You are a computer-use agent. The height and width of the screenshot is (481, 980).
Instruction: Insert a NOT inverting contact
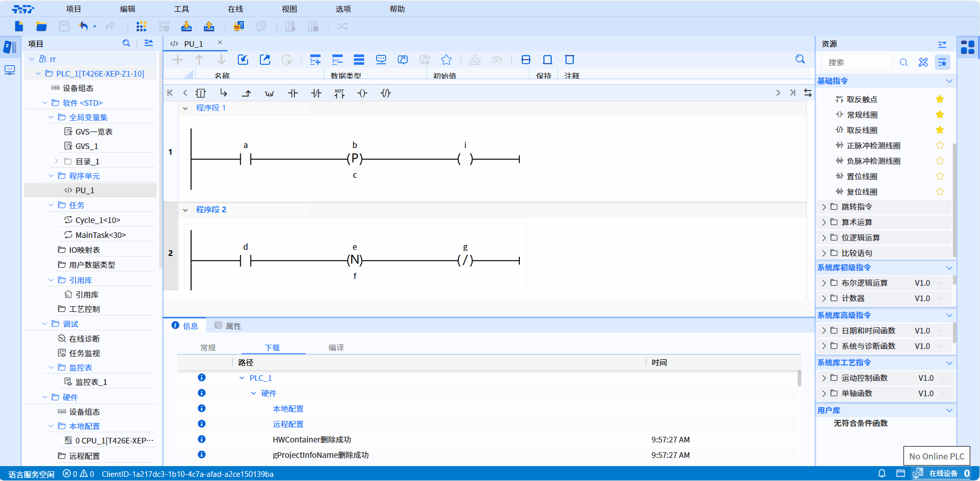pyautogui.click(x=339, y=93)
